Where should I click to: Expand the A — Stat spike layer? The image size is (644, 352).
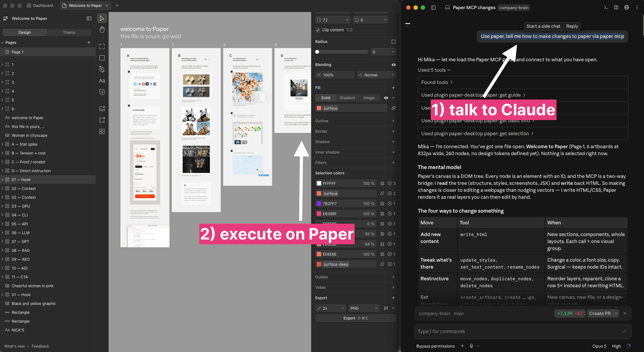[x=2, y=144]
